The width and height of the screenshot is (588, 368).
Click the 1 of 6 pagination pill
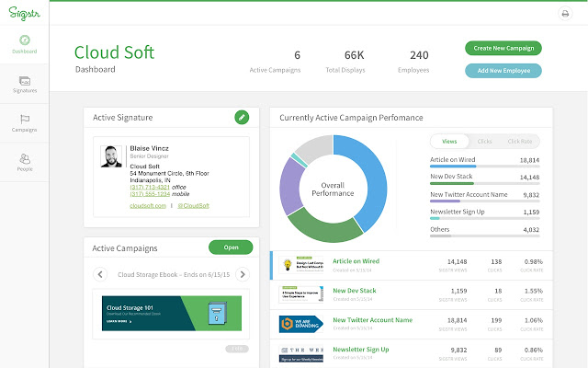237,349
